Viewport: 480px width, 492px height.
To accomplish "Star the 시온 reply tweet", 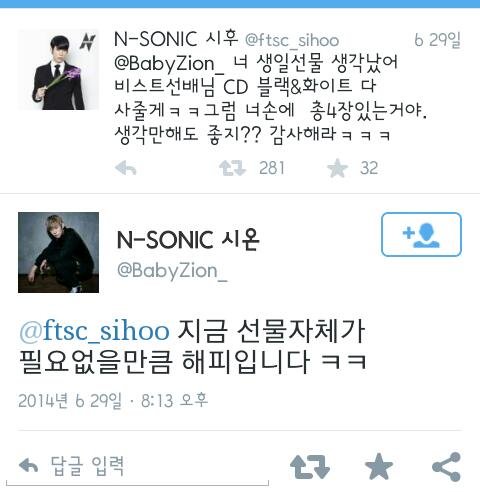I will tap(379, 466).
